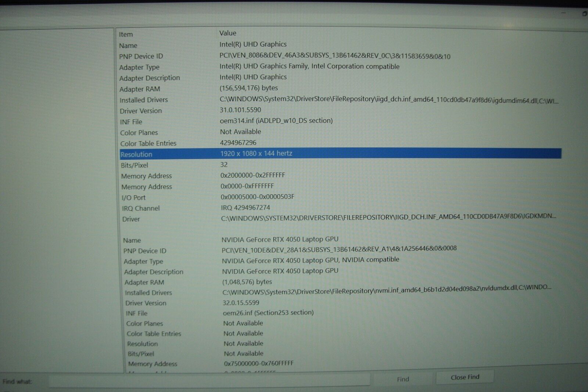Select NVIDIA compatible adapter type value
The image size is (588, 392).
click(x=311, y=260)
